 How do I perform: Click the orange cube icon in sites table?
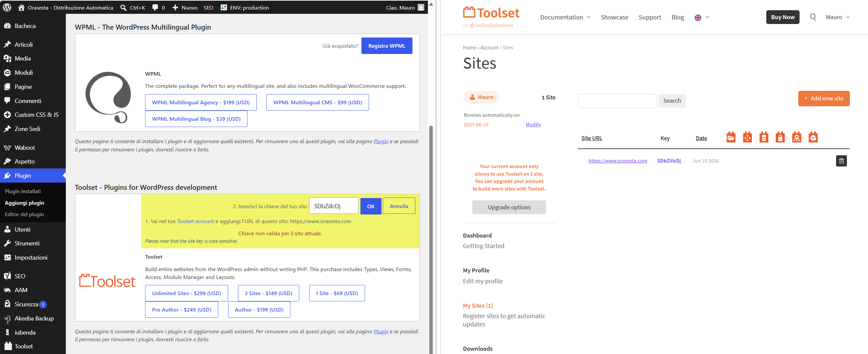pyautogui.click(x=813, y=138)
